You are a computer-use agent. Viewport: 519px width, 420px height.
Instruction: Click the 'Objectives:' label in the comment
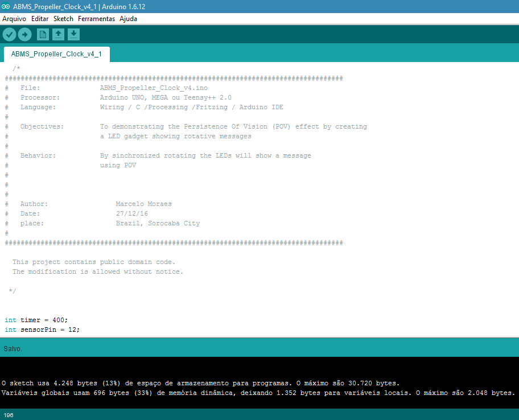42,126
